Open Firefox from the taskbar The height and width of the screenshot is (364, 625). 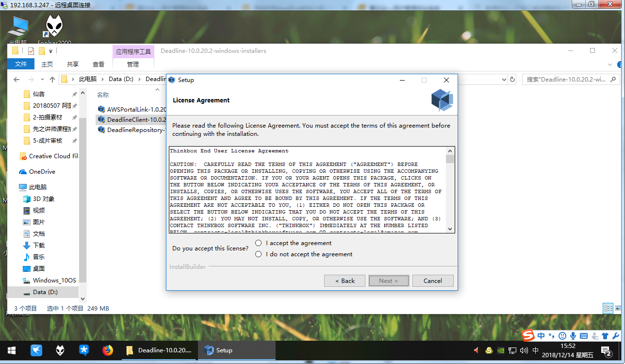pyautogui.click(x=108, y=350)
